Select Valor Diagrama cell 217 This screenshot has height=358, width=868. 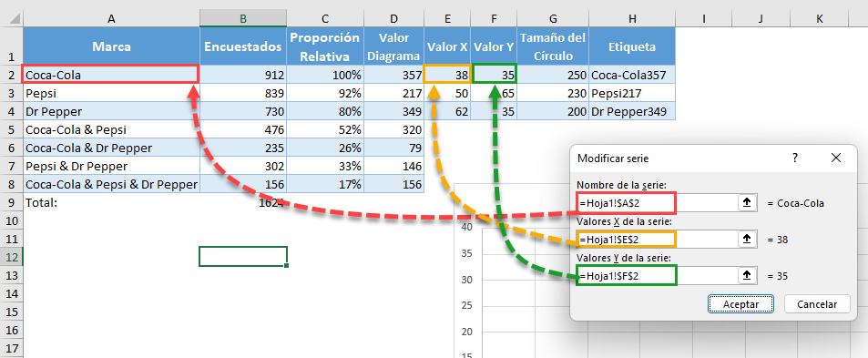[393, 93]
